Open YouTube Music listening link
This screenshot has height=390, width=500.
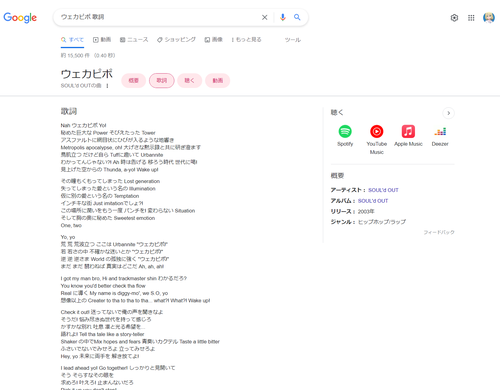(377, 140)
